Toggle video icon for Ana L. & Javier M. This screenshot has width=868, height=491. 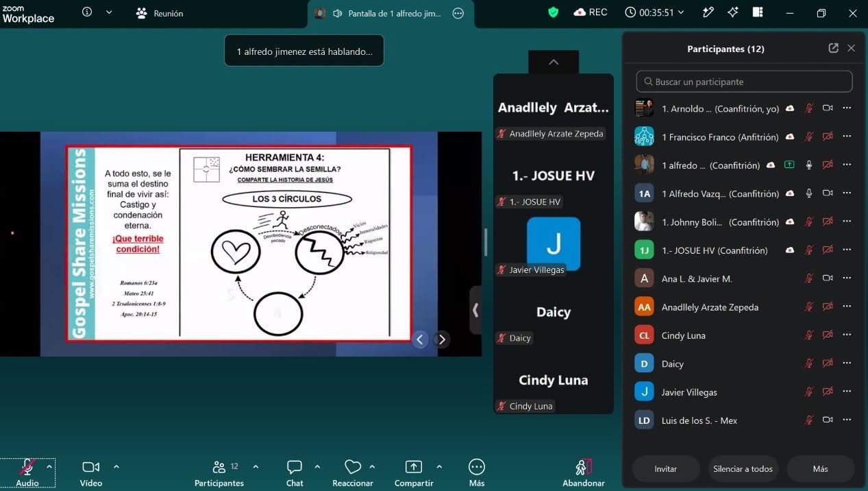pyautogui.click(x=828, y=278)
